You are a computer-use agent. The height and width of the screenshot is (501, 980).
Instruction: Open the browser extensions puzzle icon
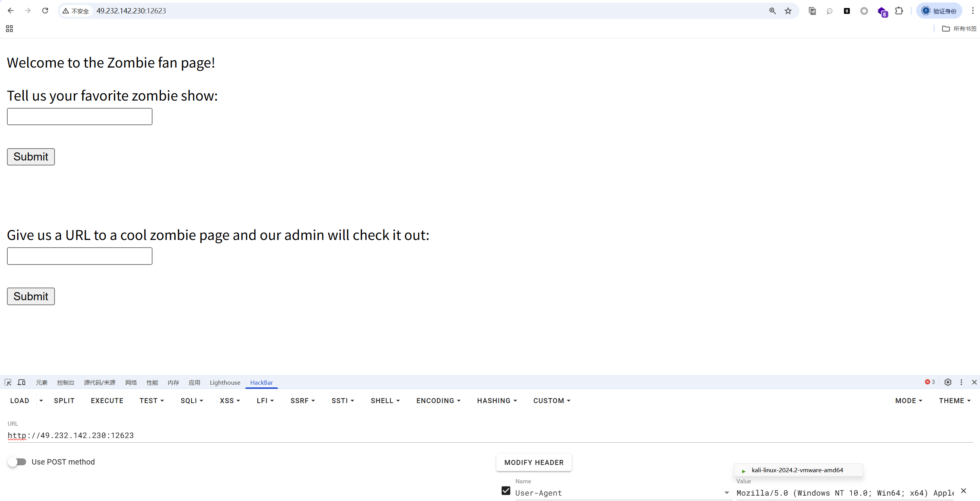[x=899, y=11]
